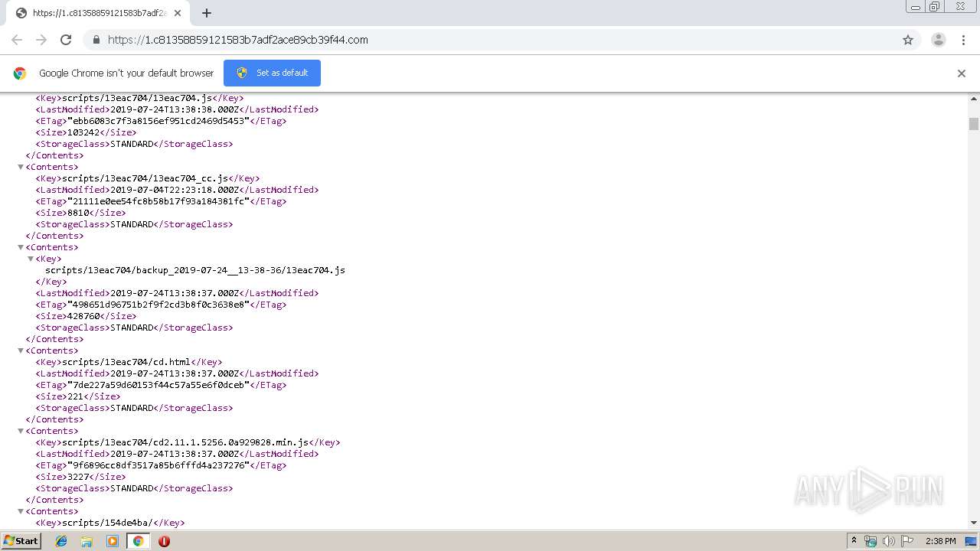Open the Windows Start menu
The image size is (980, 551).
click(x=21, y=541)
